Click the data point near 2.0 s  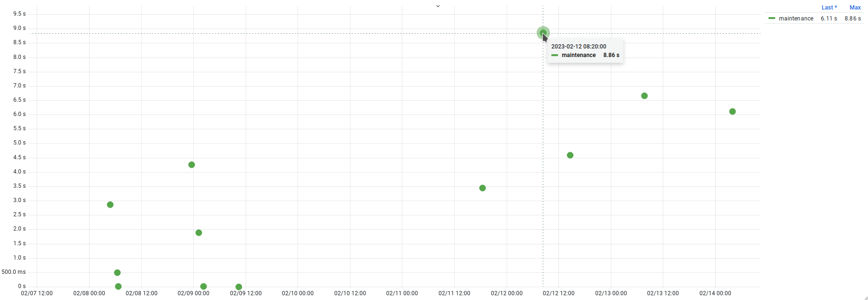tap(199, 232)
